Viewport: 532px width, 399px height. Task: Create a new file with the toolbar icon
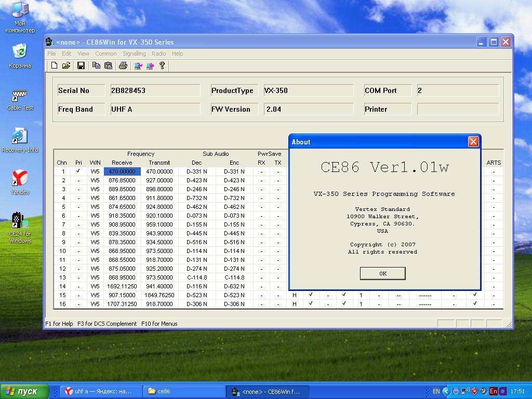click(x=54, y=65)
